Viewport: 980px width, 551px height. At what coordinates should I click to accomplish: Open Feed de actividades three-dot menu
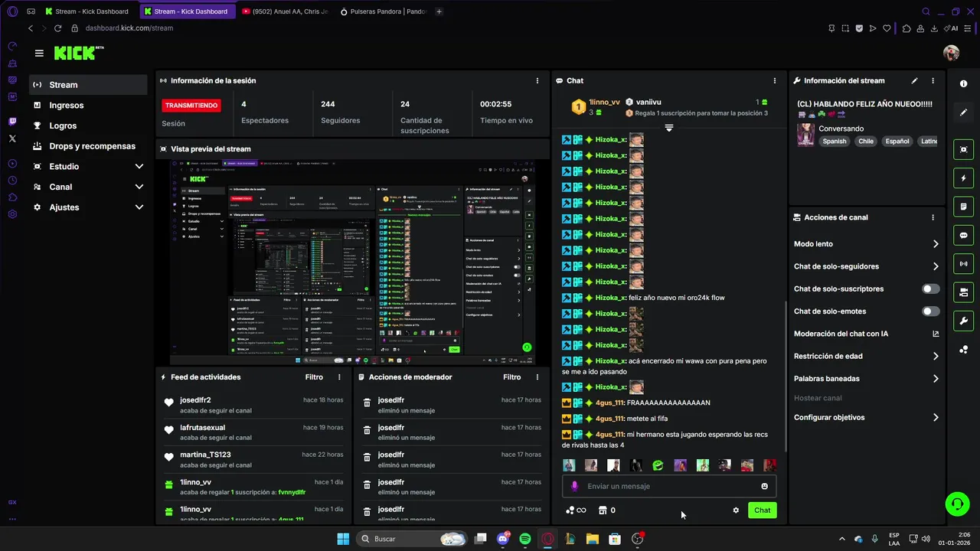coord(339,377)
